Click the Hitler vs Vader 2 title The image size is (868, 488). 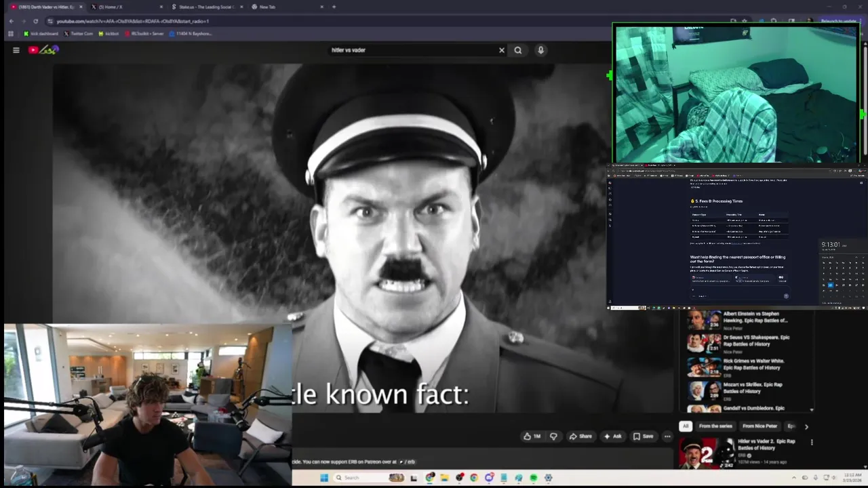(766, 445)
